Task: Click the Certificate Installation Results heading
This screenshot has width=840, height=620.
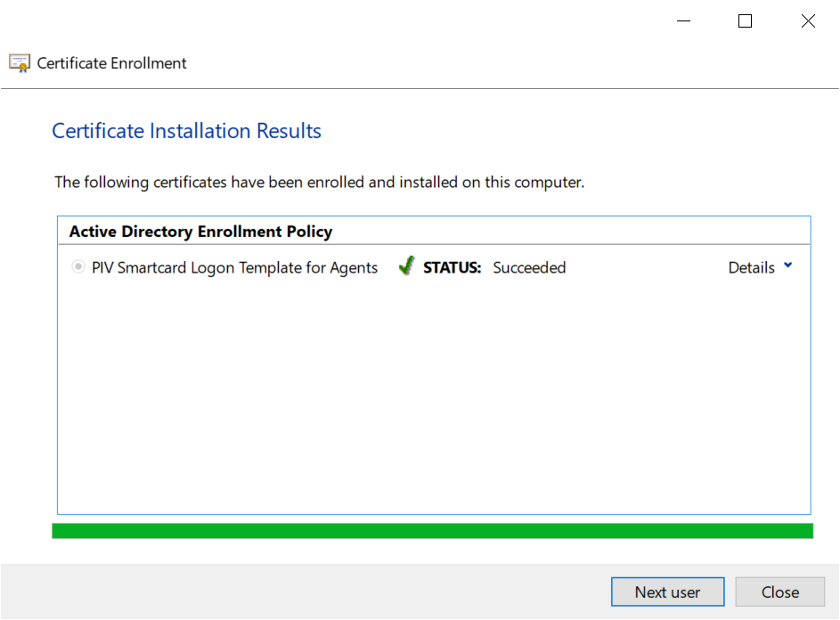Action: click(186, 131)
